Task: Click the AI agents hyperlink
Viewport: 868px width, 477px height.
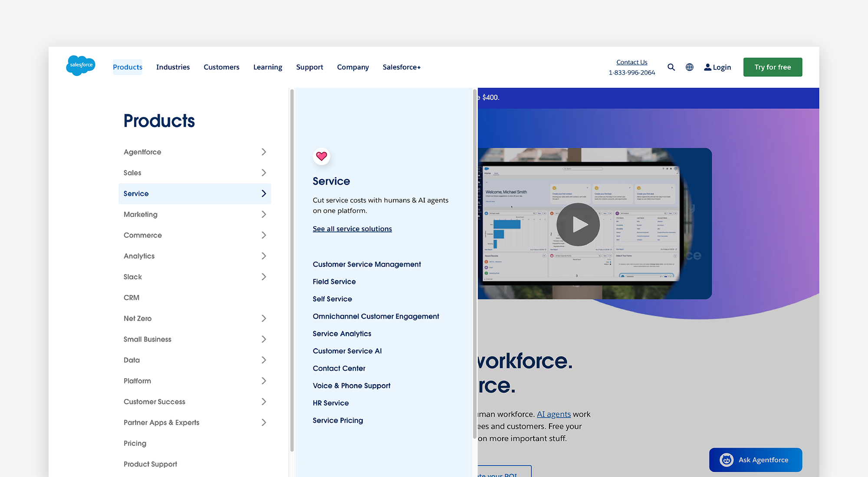Action: point(554,414)
